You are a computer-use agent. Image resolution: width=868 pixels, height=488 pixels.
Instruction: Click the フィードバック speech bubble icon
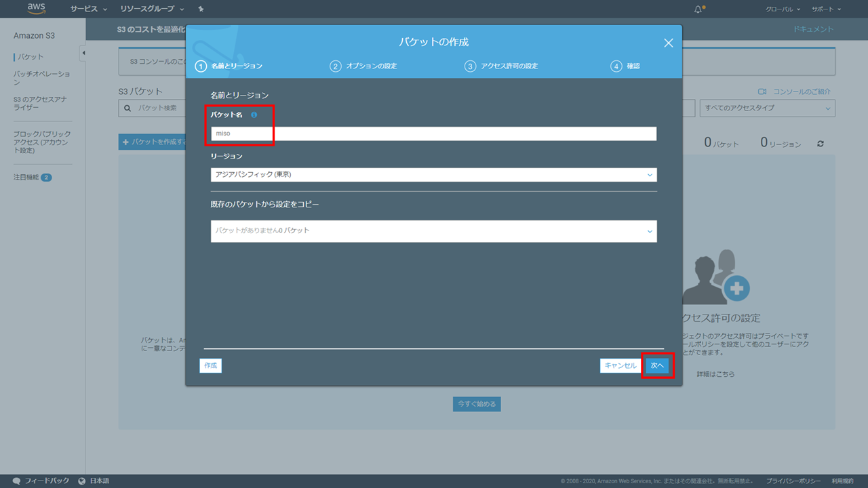pyautogui.click(x=17, y=481)
